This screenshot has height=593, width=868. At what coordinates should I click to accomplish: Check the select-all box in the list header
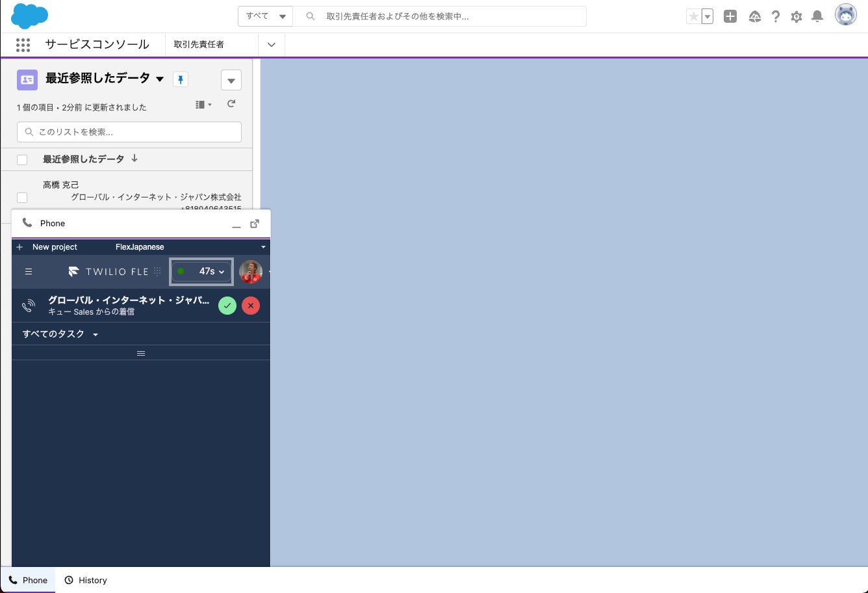(21, 159)
